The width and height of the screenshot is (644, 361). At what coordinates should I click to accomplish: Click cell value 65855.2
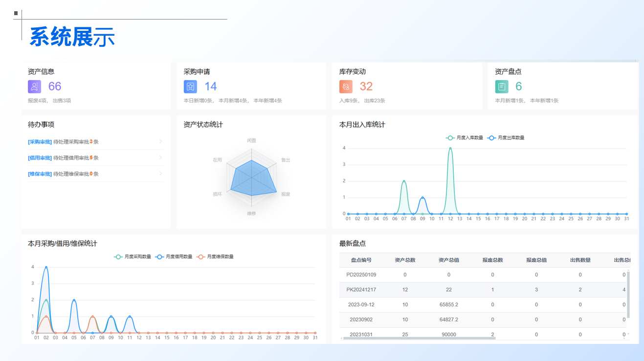(449, 304)
